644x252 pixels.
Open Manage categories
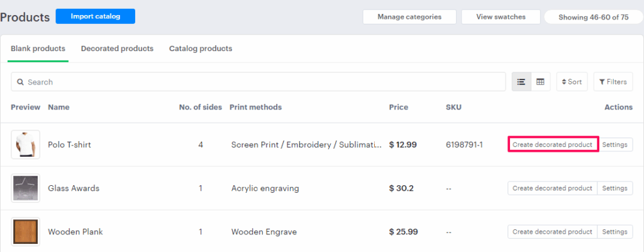tap(409, 17)
